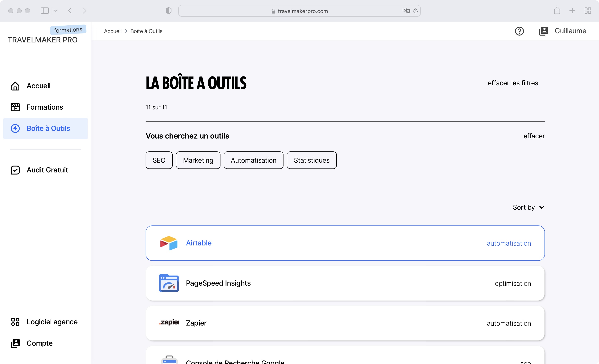Image resolution: width=599 pixels, height=364 pixels.
Task: Open the Sort by dropdown
Action: coord(528,207)
